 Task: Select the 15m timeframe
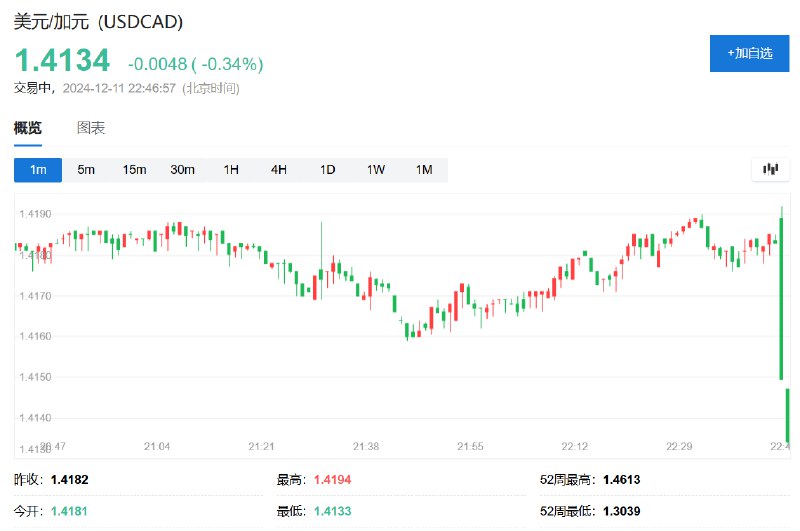[x=134, y=170]
